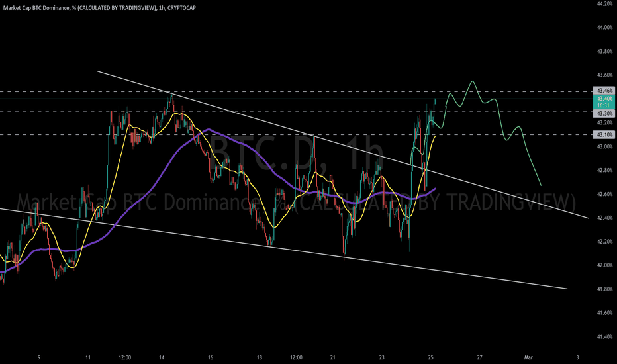Viewport: 617px width, 364px height.
Task: Select date label 16 on time axis
Action: click(211, 357)
